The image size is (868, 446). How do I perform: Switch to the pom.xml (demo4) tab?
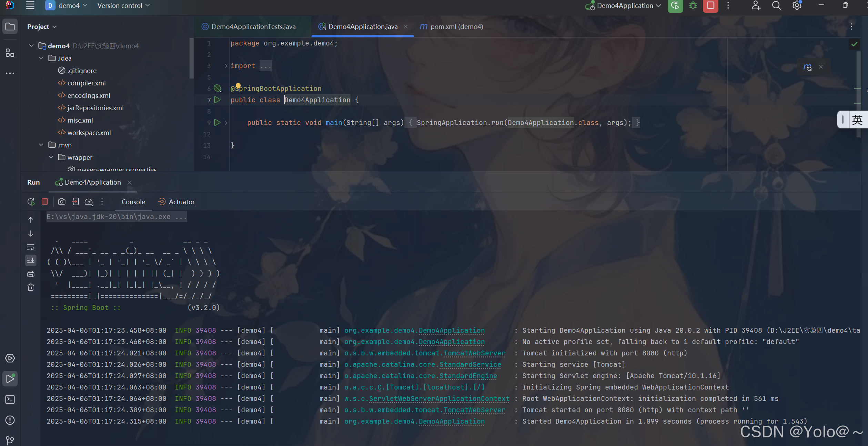(x=452, y=27)
